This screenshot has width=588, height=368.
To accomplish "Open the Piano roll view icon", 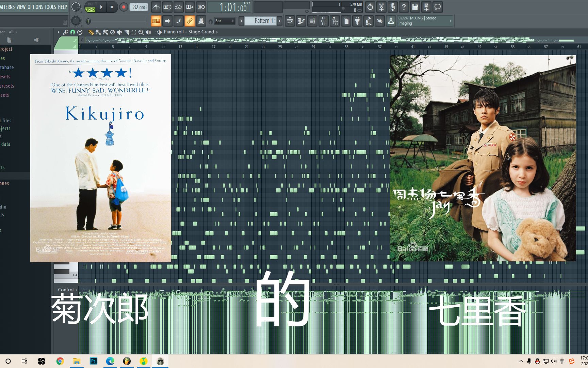I will point(301,21).
